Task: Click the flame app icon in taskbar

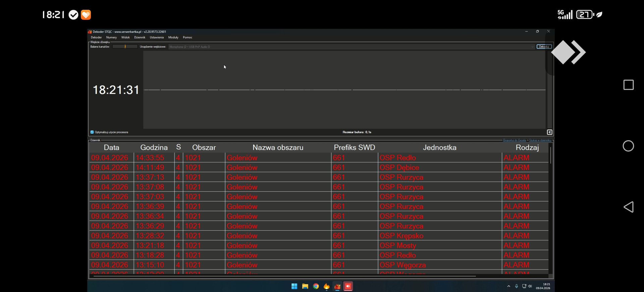Action: click(x=326, y=286)
